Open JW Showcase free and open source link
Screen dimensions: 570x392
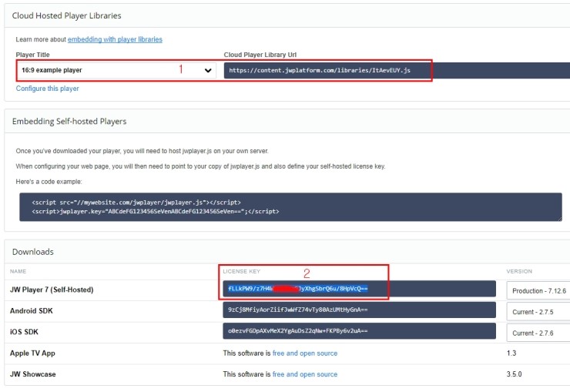(x=304, y=374)
